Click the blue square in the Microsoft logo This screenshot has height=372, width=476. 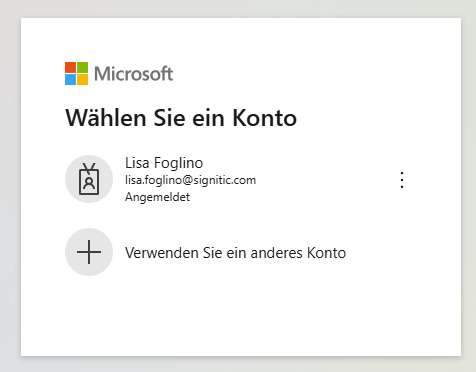70,79
